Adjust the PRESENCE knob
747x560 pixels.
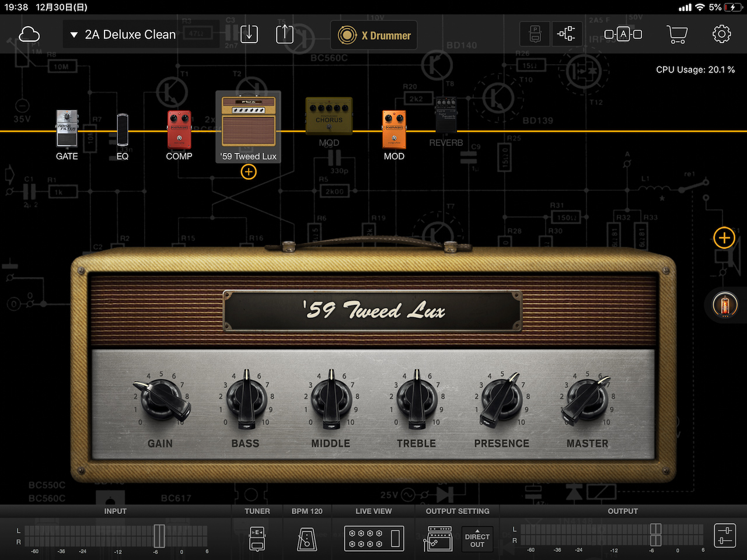[502, 400]
